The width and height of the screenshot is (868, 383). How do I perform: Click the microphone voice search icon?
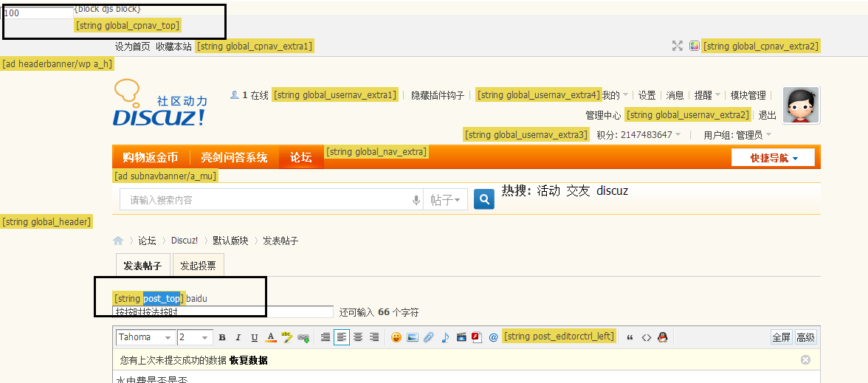416,200
